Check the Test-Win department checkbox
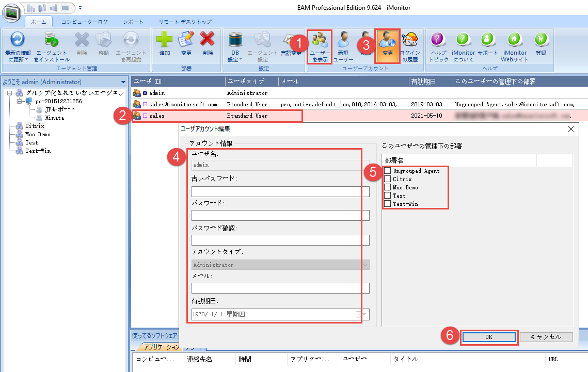Screen dimensions: 588x372 [x=387, y=204]
